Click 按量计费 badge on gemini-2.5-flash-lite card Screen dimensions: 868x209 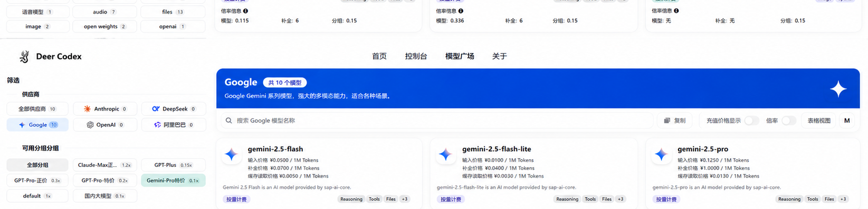click(450, 200)
